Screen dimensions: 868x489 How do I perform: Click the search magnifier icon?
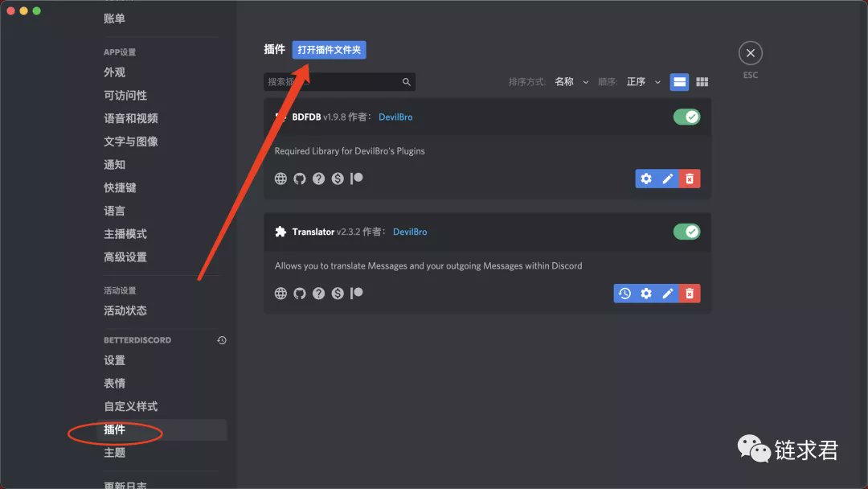coord(407,82)
